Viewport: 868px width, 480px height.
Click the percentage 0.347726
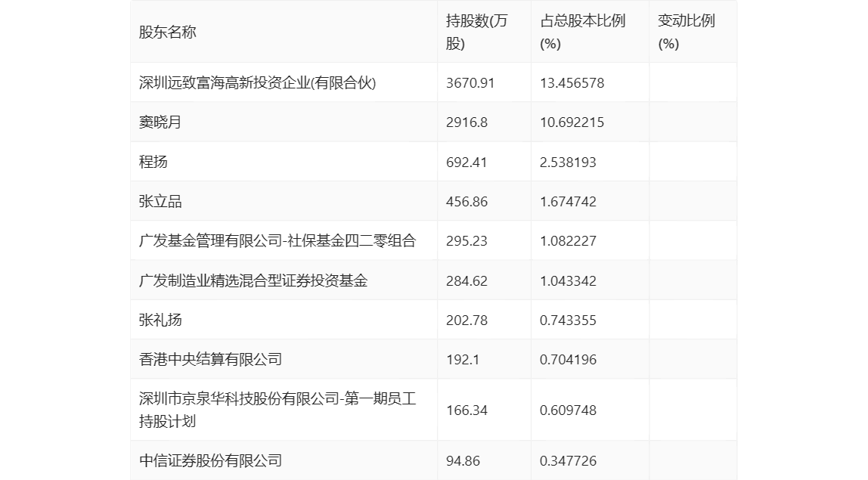coord(568,460)
